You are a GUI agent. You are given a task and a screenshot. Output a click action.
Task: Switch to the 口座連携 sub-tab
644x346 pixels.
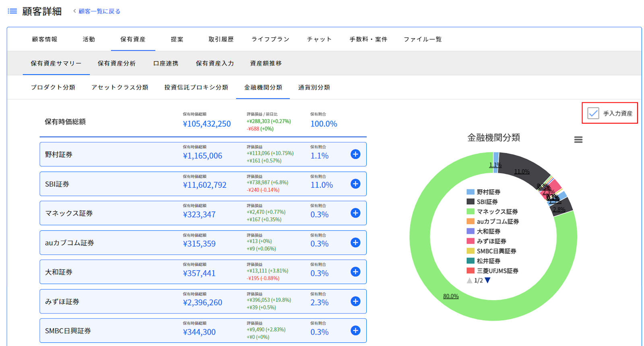point(166,63)
